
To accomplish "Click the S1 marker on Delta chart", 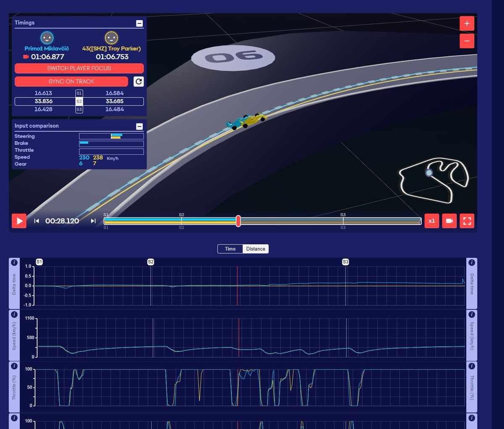I will (39, 262).
